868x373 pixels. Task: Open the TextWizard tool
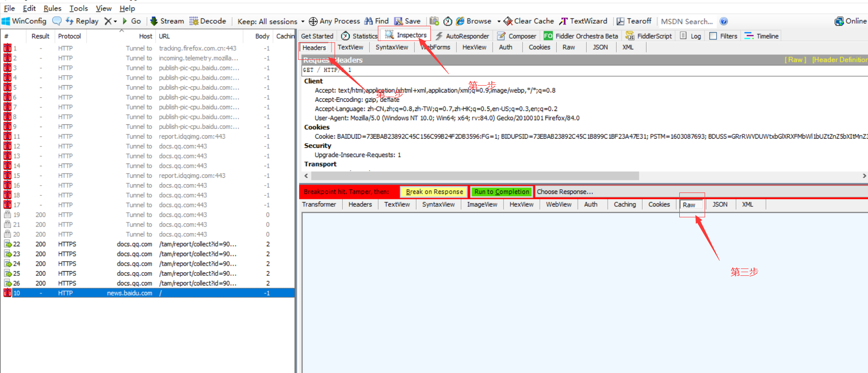click(583, 21)
